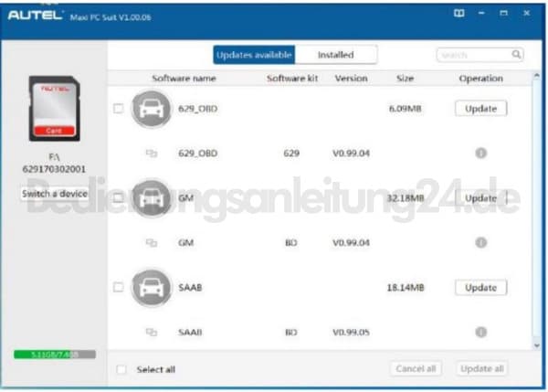Viewport: 548px width, 392px height.
Task: Click the Select all label
Action: [156, 370]
